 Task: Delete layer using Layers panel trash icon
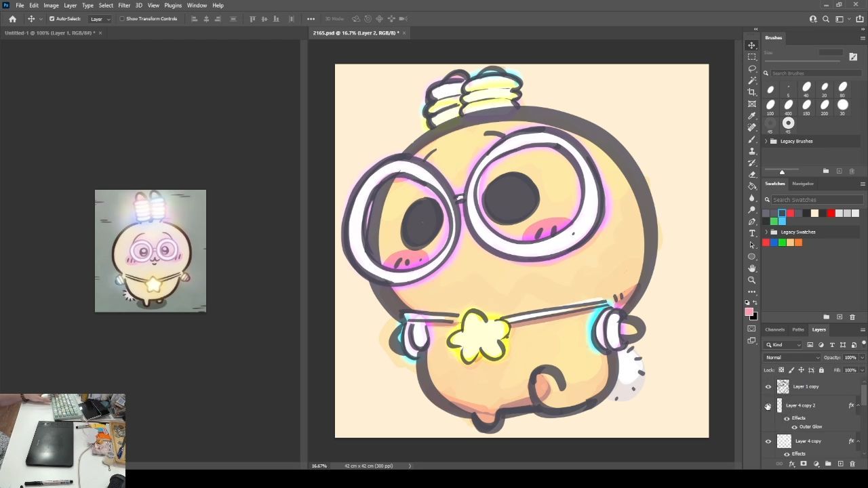[852, 464]
